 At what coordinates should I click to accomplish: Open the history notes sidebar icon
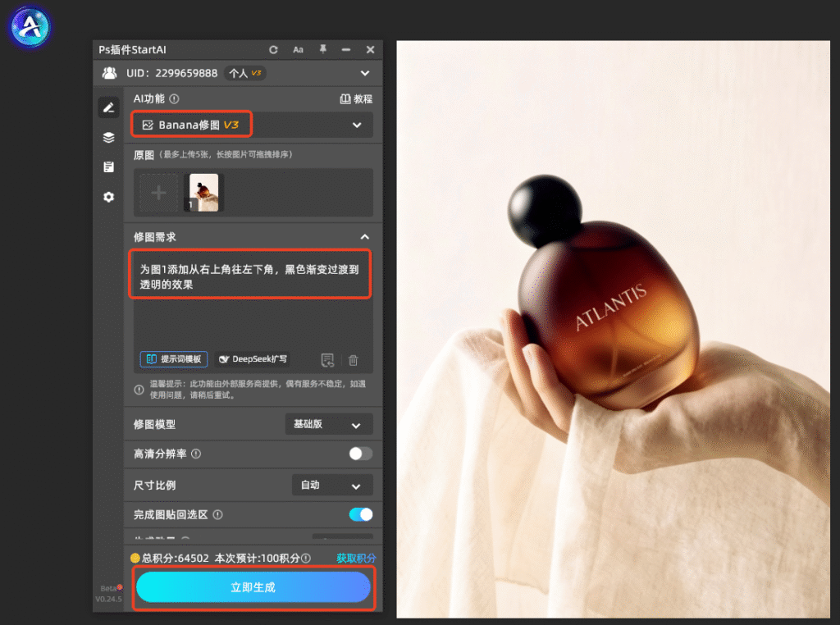click(109, 167)
